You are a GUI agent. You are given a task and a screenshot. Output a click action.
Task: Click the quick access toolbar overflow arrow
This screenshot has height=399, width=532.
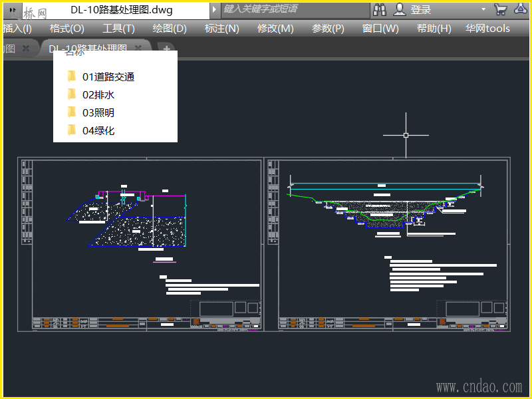click(x=13, y=10)
